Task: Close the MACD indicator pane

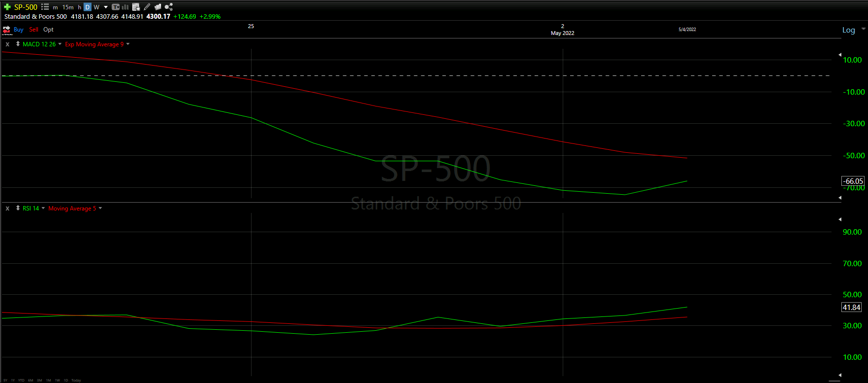Action: coord(7,44)
